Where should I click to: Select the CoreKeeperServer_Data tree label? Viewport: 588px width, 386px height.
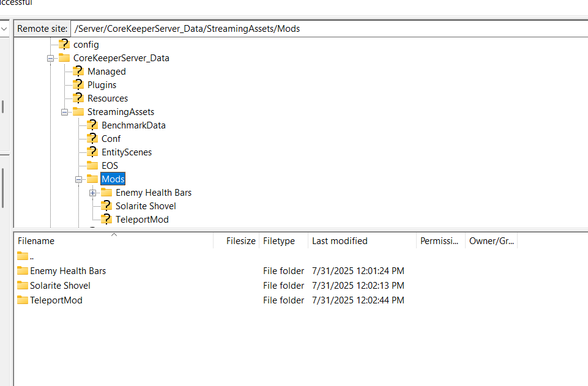coord(121,58)
